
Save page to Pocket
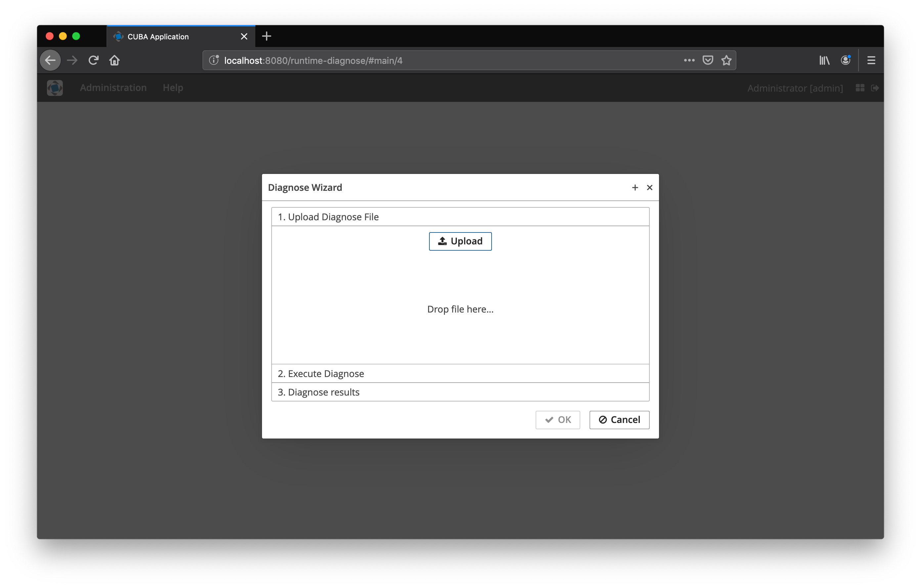click(x=708, y=60)
